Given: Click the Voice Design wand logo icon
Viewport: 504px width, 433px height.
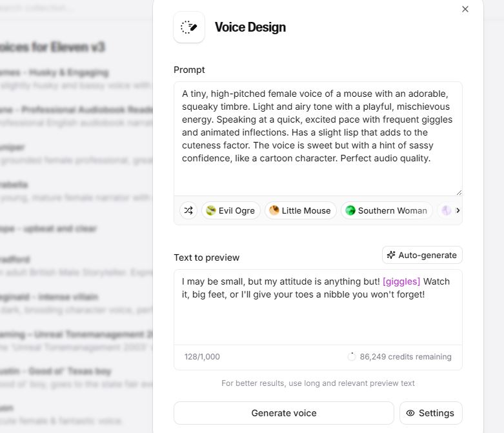Looking at the screenshot, I should click(x=189, y=27).
